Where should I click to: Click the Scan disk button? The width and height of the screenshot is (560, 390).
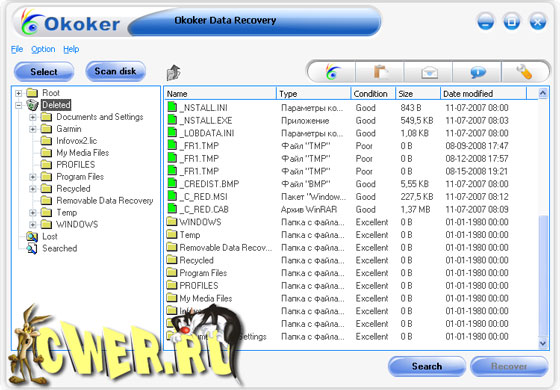(x=115, y=71)
